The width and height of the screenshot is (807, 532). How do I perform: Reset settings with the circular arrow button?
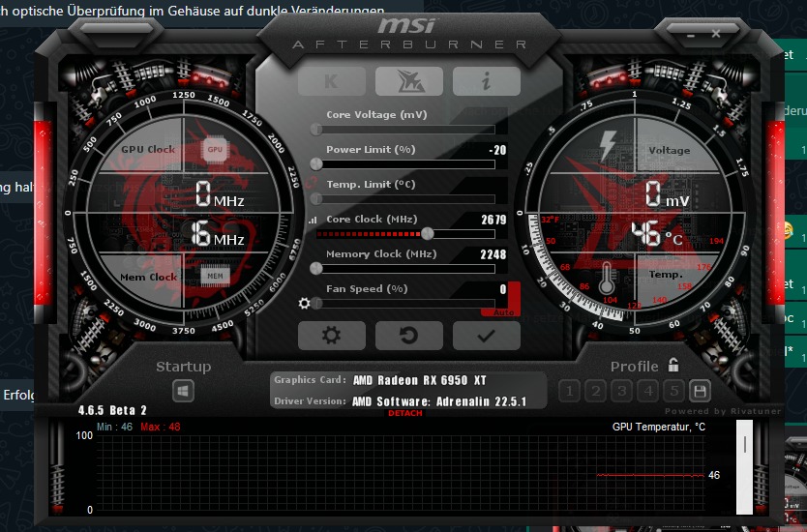pos(409,336)
